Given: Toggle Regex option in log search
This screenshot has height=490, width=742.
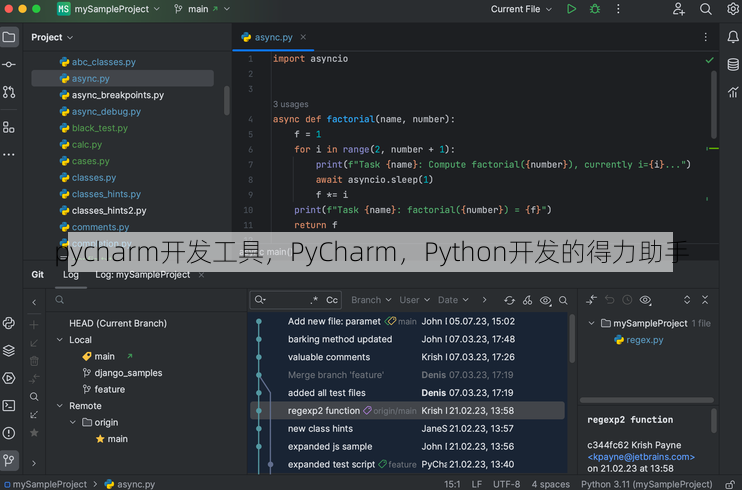Looking at the screenshot, I should point(314,300).
